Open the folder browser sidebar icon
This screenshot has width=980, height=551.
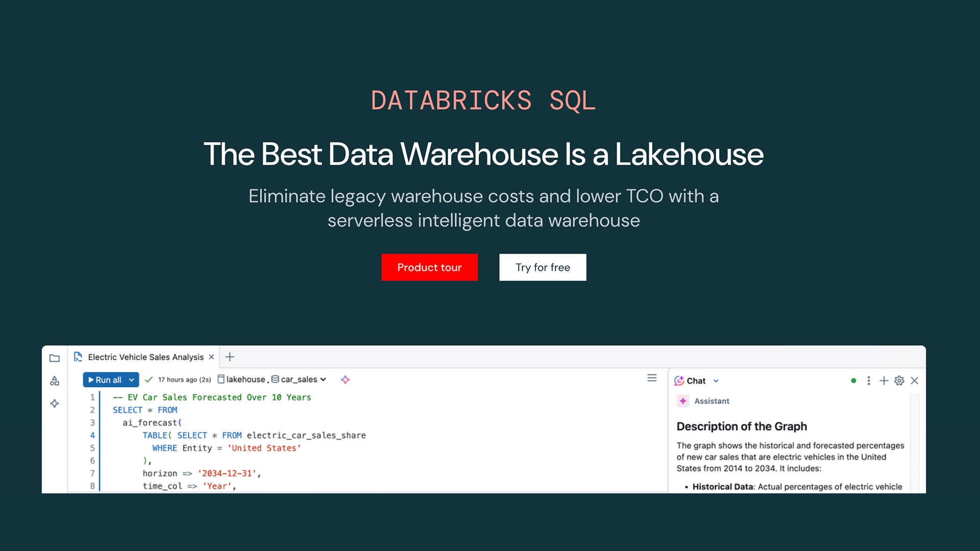(x=55, y=358)
